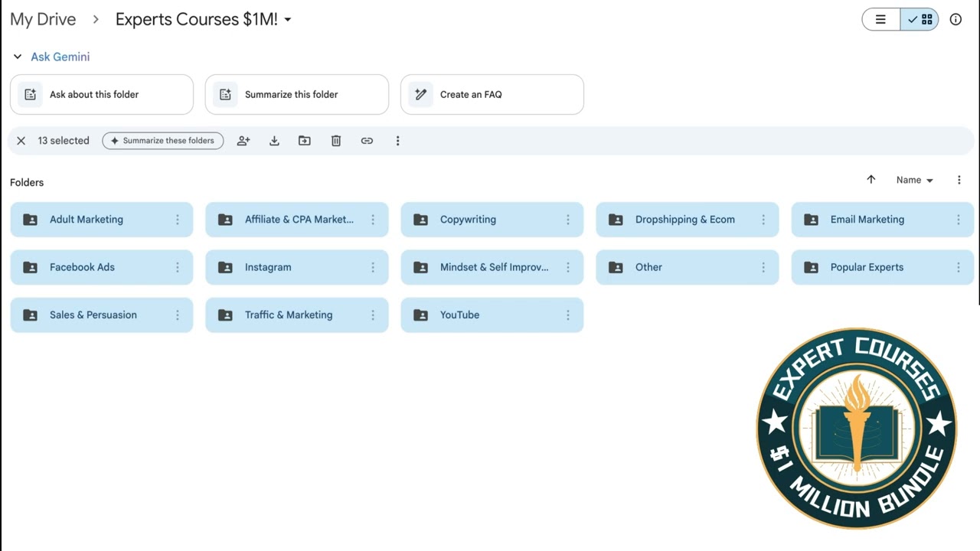Select the Mindset & Self Improvement folder
980x551 pixels.
[x=492, y=267]
